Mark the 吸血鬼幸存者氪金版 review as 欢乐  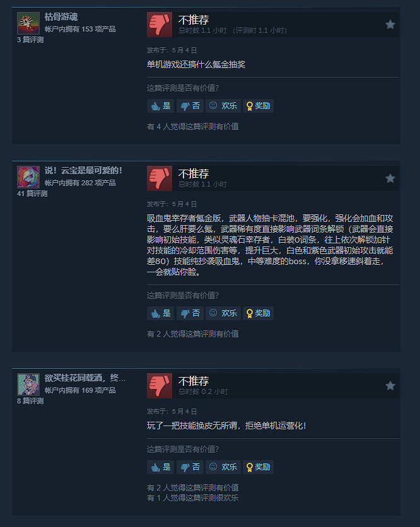click(223, 313)
